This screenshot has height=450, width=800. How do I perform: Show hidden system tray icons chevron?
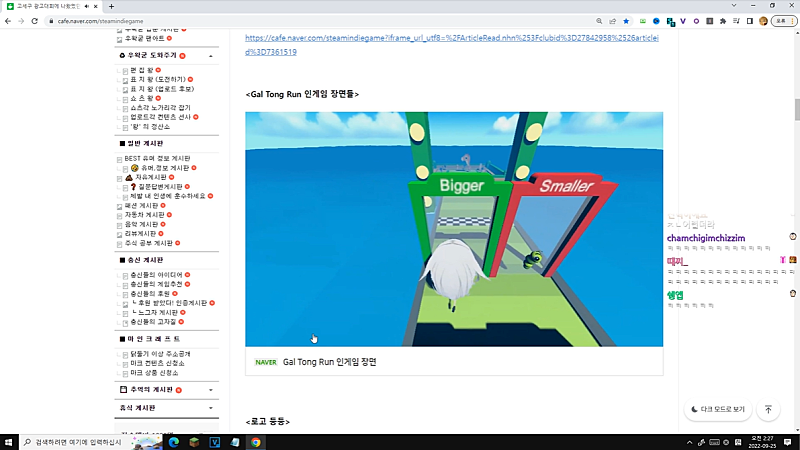(x=689, y=442)
